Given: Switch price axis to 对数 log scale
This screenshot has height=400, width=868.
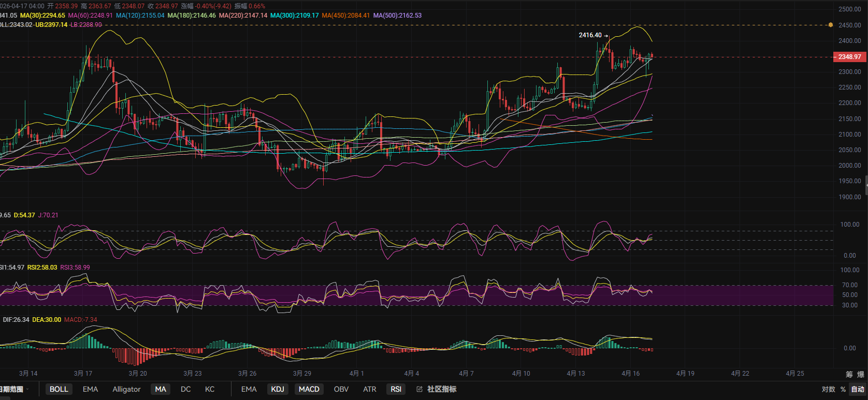Looking at the screenshot, I should pyautogui.click(x=828, y=389).
